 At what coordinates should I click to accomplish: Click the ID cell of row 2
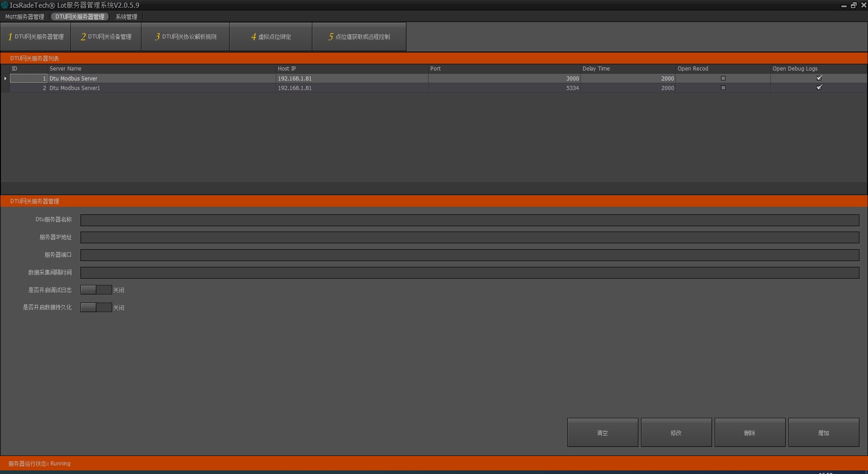coord(28,88)
